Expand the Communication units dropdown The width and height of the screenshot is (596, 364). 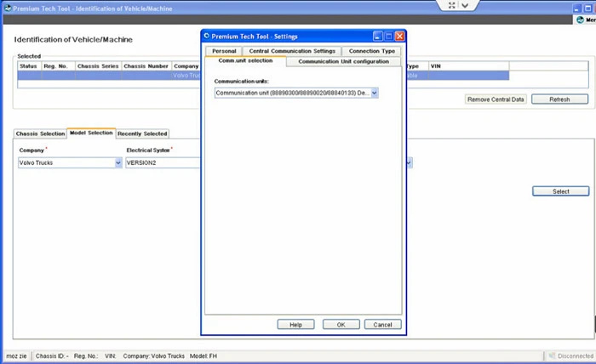point(375,93)
